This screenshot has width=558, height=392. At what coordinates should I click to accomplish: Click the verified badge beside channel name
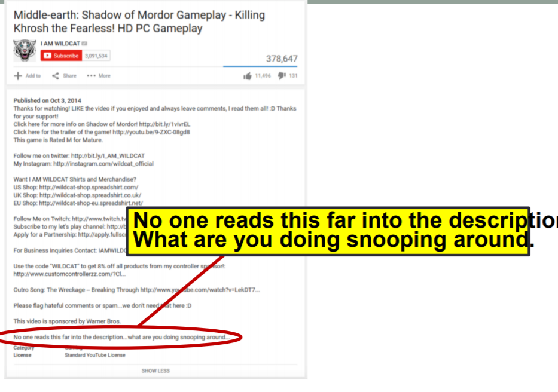84,44
